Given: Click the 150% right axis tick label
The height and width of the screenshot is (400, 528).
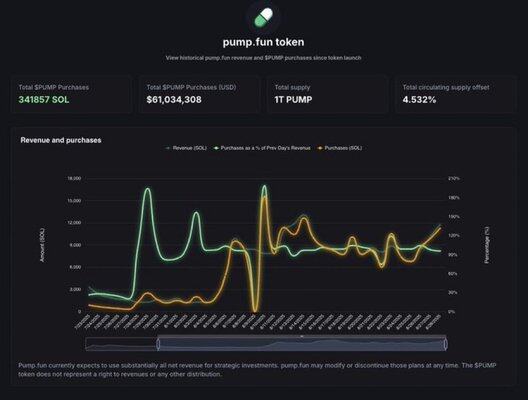Looking at the screenshot, I should 454,216.
